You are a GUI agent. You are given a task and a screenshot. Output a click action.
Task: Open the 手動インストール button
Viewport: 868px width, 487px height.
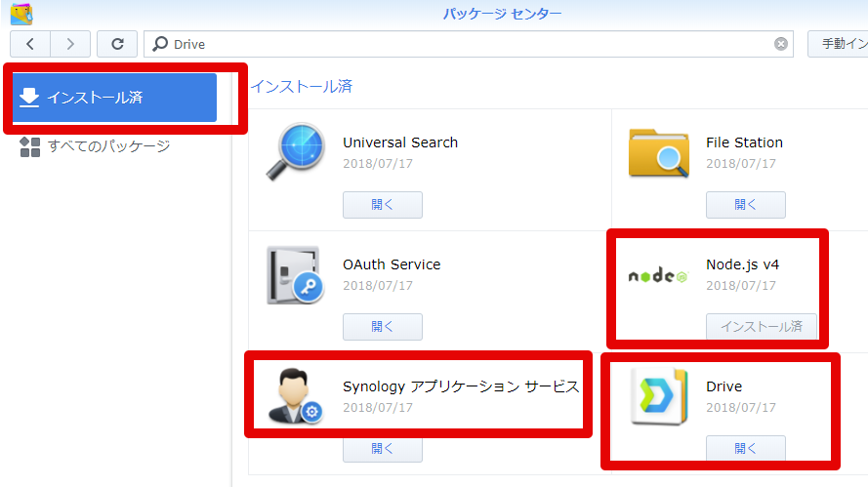click(838, 44)
